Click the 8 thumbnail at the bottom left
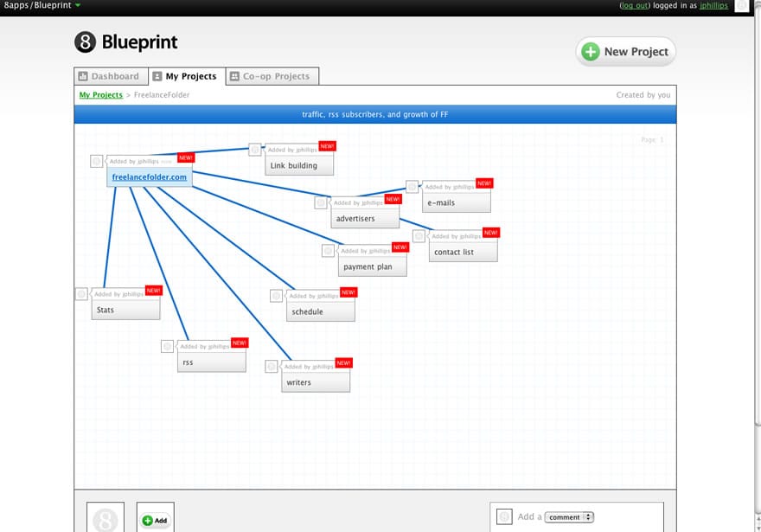 tap(105, 520)
